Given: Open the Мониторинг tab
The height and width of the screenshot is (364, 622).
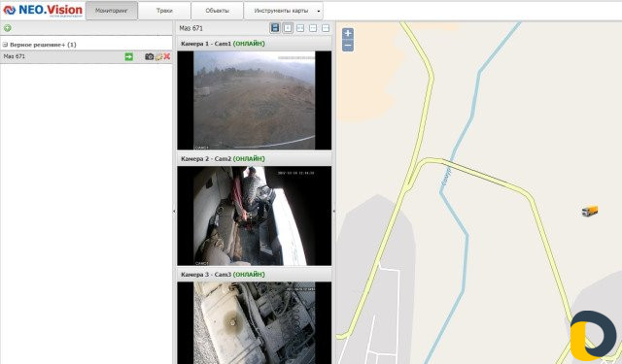Looking at the screenshot, I should 112,11.
